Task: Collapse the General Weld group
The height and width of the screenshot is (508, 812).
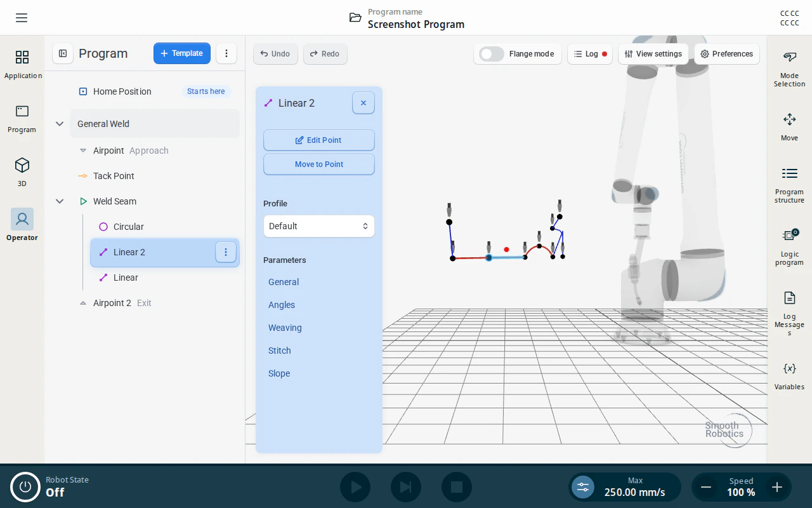Action: click(60, 124)
